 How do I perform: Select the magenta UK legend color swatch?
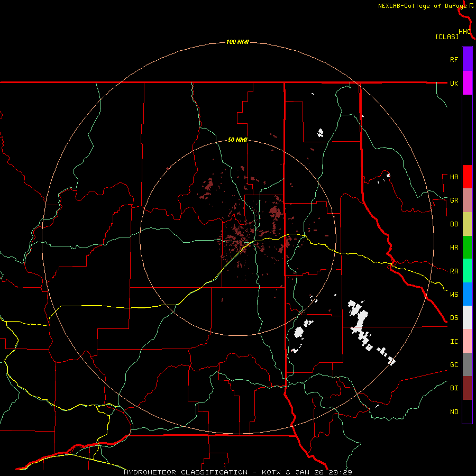(467, 83)
